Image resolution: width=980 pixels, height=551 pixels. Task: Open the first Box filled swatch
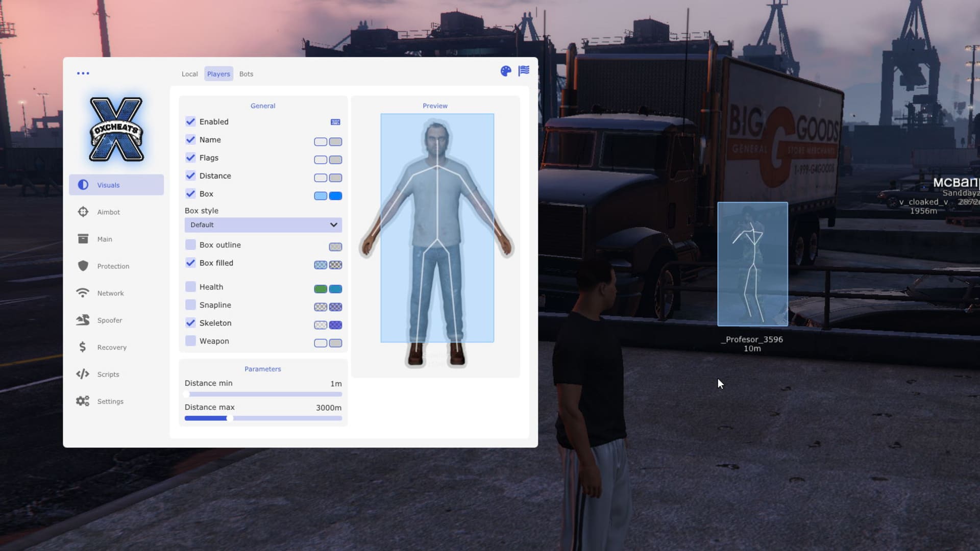coord(321,265)
